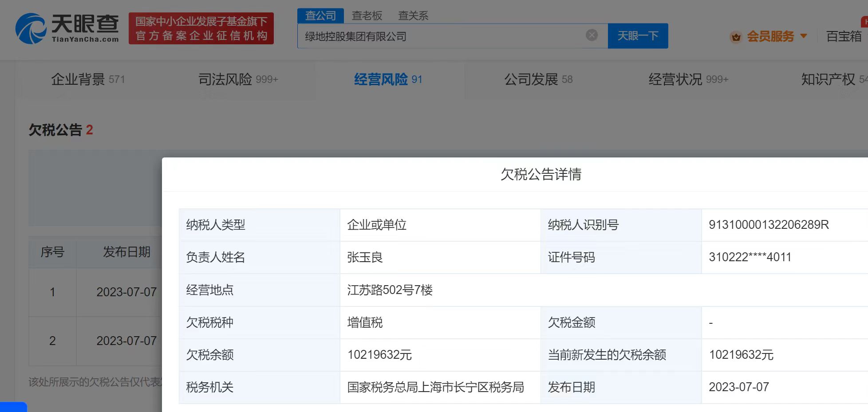The image size is (868, 412).
Task: Click the tax type value 增值税
Action: click(365, 322)
